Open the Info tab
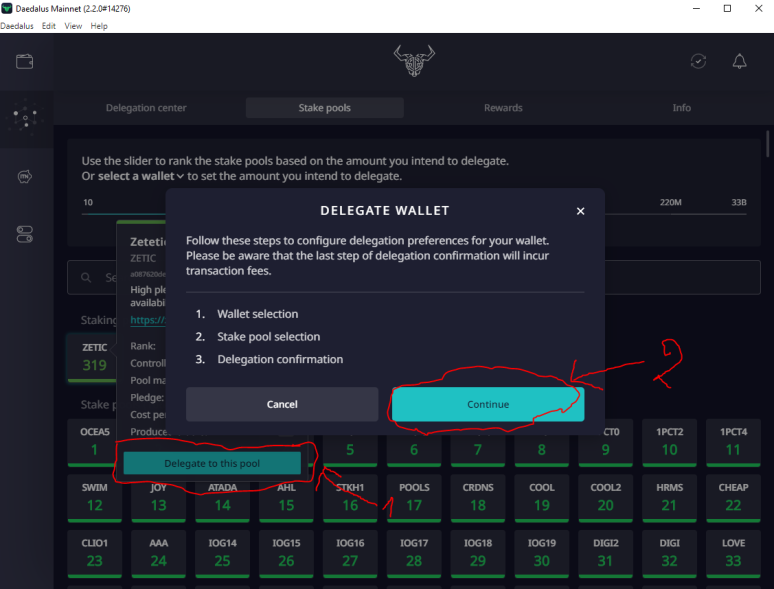 [x=681, y=108]
